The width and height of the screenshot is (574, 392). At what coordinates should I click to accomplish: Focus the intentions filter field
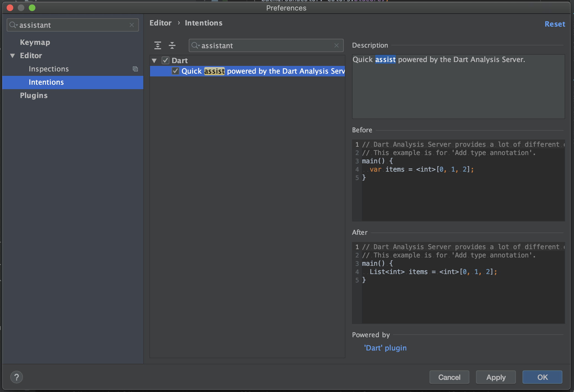[266, 45]
